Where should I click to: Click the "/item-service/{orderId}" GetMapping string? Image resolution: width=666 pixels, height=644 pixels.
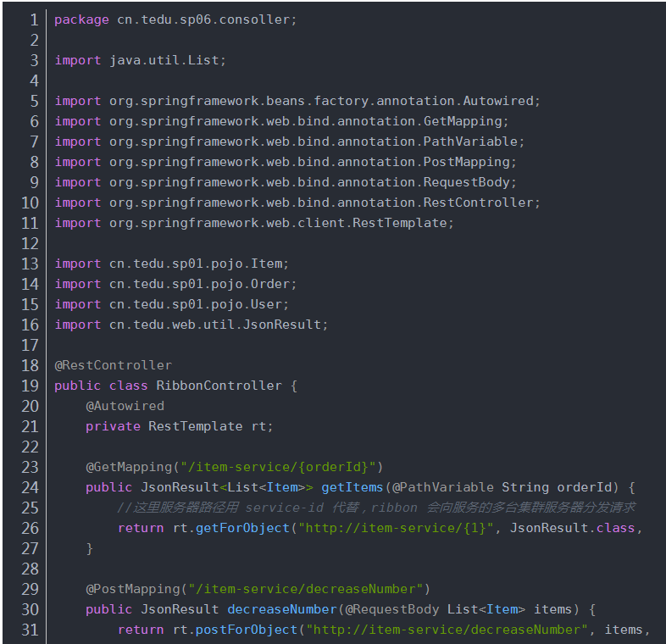(x=278, y=467)
